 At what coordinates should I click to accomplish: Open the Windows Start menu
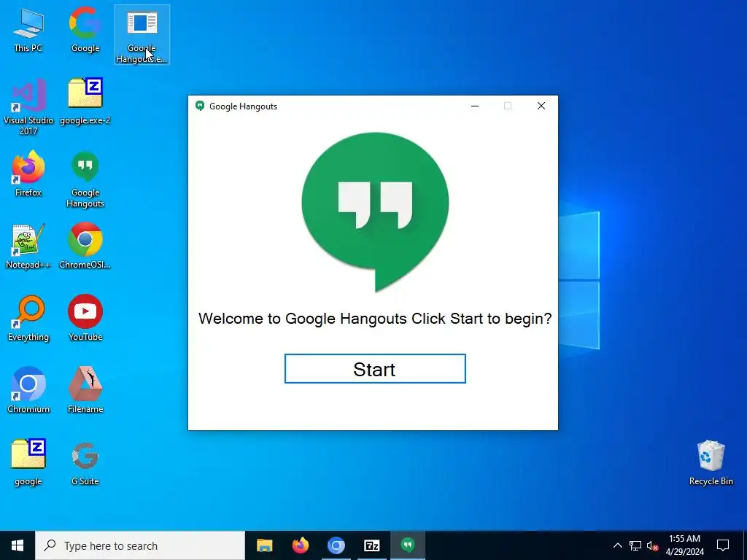pyautogui.click(x=18, y=545)
